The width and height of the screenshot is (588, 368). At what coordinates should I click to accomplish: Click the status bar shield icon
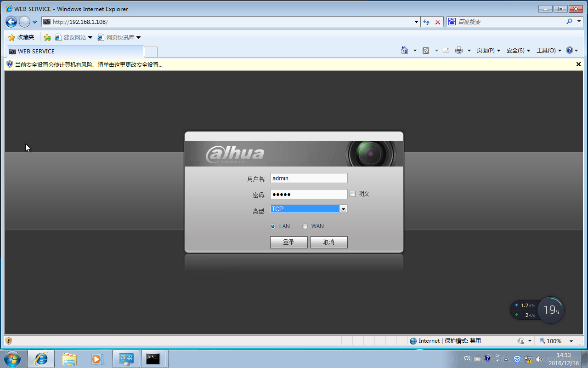tap(8, 341)
